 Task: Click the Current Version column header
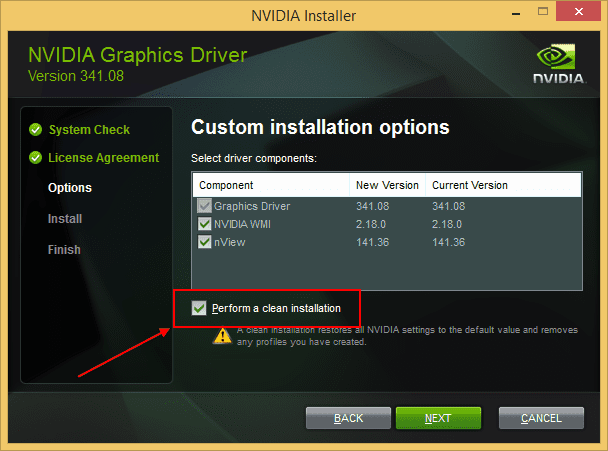coord(503,185)
